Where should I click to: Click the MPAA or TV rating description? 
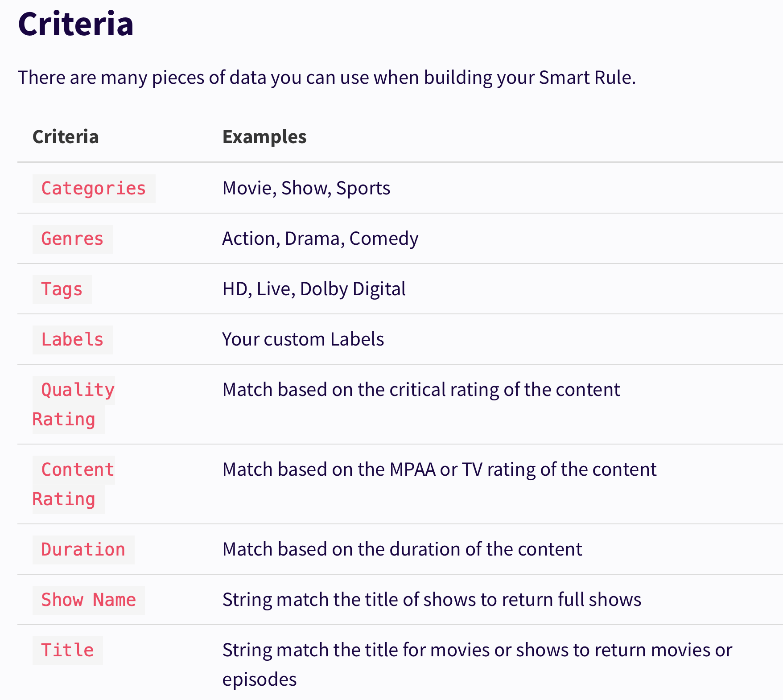tap(439, 469)
